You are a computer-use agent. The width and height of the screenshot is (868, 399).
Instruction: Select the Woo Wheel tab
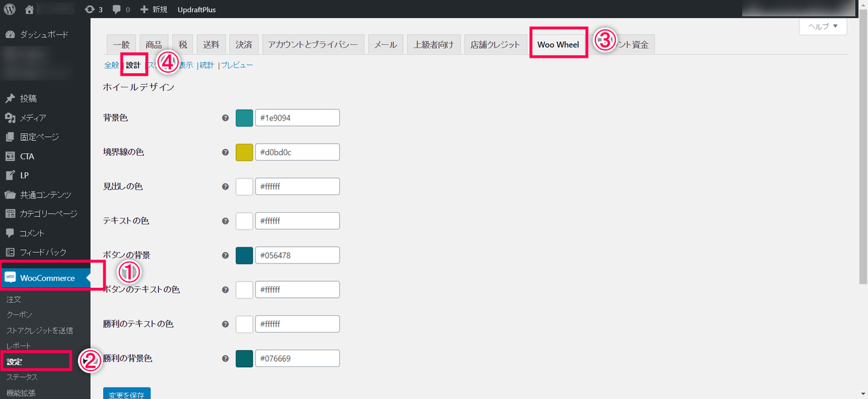(558, 45)
